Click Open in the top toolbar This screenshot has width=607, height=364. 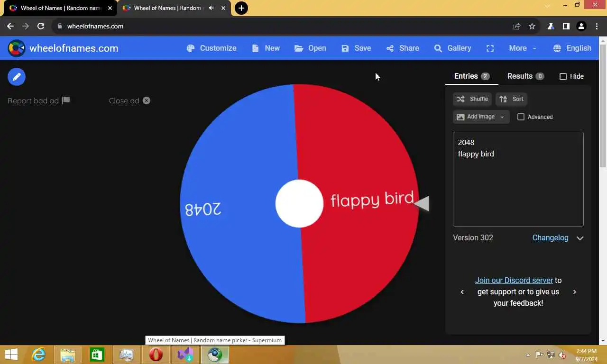pyautogui.click(x=310, y=48)
